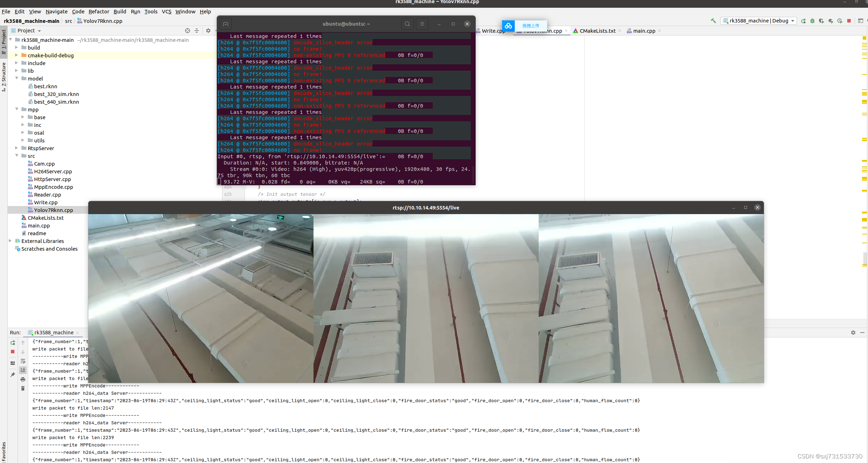Open the Refactor menu

(99, 12)
